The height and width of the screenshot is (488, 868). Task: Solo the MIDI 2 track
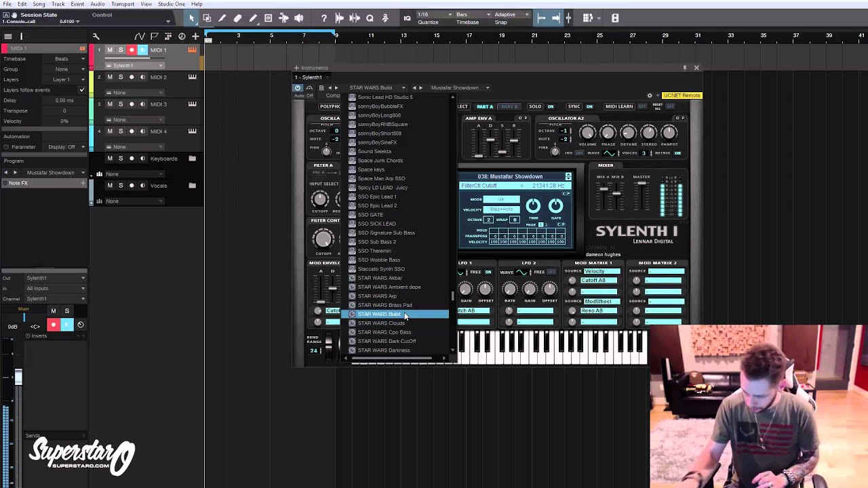[x=121, y=77]
